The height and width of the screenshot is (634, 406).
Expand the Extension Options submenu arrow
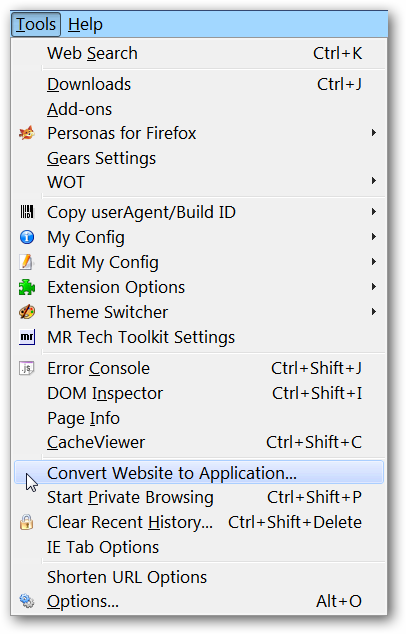tap(374, 287)
